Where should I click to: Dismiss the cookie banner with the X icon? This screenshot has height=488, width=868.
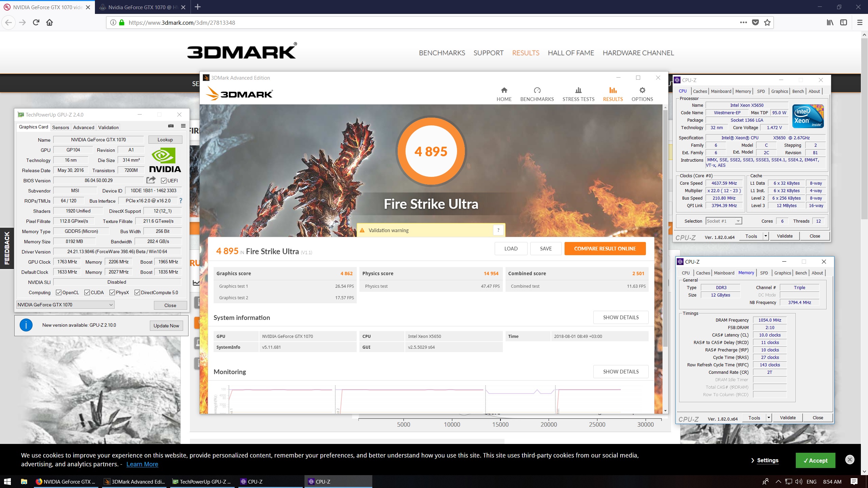850,460
